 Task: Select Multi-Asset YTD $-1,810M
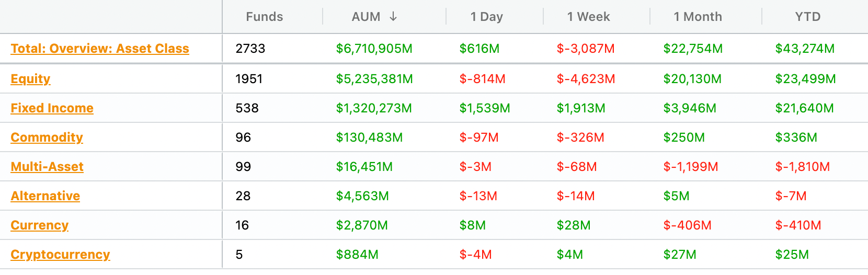(802, 167)
